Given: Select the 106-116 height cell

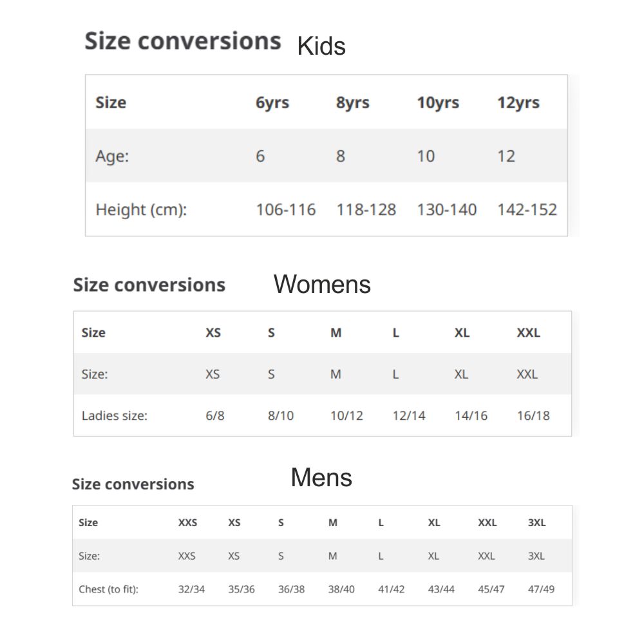Looking at the screenshot, I should [x=286, y=209].
